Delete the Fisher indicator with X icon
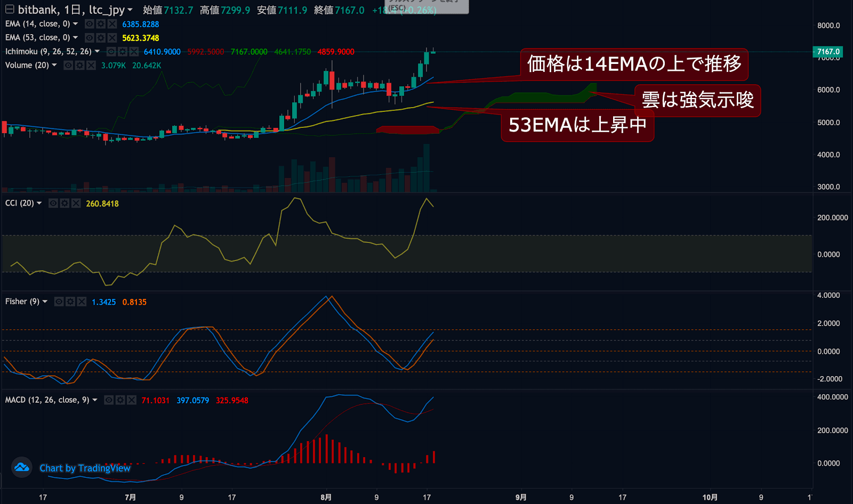853x504 pixels. point(82,302)
